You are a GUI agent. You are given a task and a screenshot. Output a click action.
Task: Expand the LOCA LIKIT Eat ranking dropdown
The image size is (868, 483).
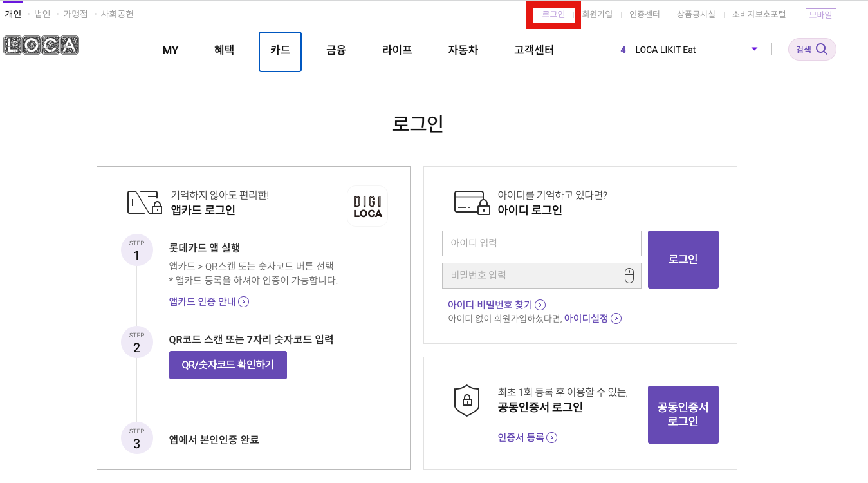[755, 49]
